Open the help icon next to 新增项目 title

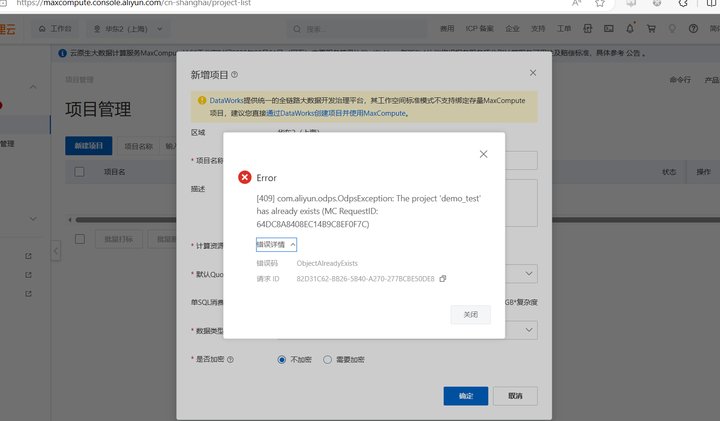[235, 74]
